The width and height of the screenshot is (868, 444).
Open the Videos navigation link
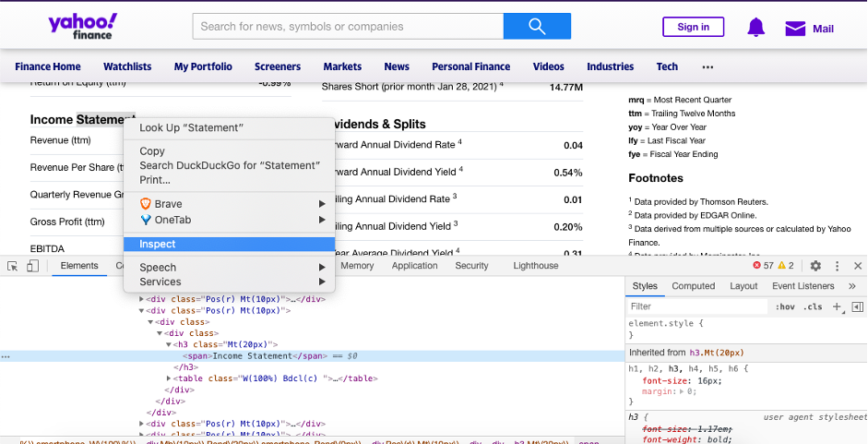[x=549, y=66]
